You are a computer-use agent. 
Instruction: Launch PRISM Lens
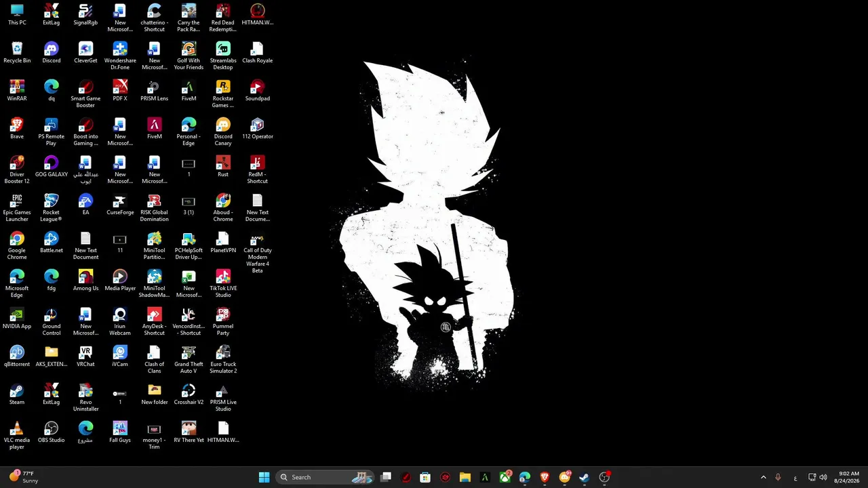(x=154, y=91)
